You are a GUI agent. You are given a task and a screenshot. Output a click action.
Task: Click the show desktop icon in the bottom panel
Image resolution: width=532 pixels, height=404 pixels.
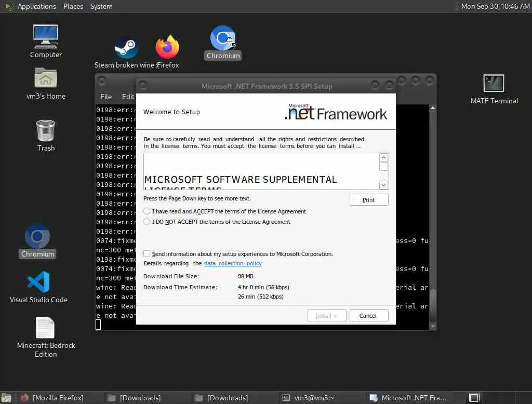[x=6, y=398]
